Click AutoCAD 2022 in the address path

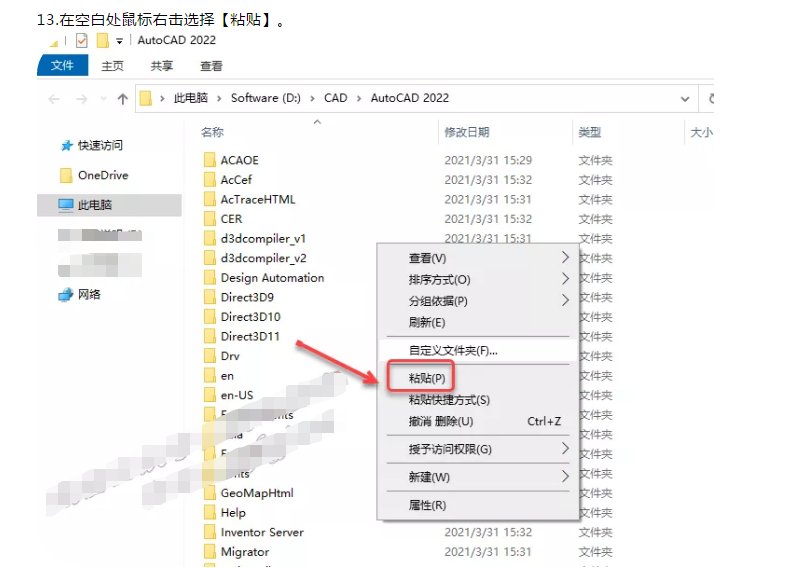(x=410, y=98)
